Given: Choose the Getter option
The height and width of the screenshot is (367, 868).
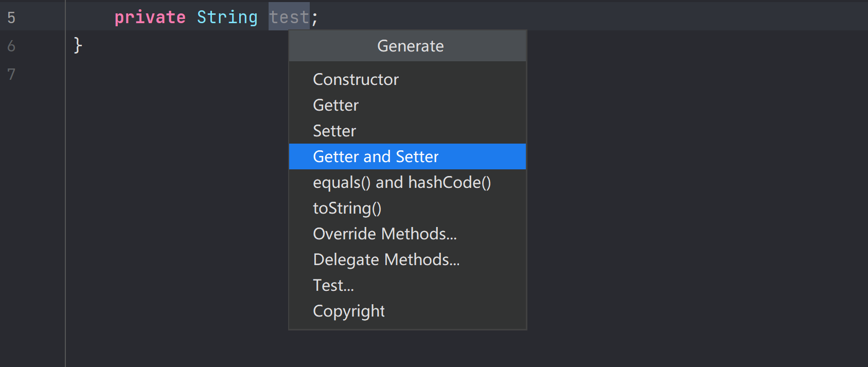Looking at the screenshot, I should pyautogui.click(x=335, y=105).
